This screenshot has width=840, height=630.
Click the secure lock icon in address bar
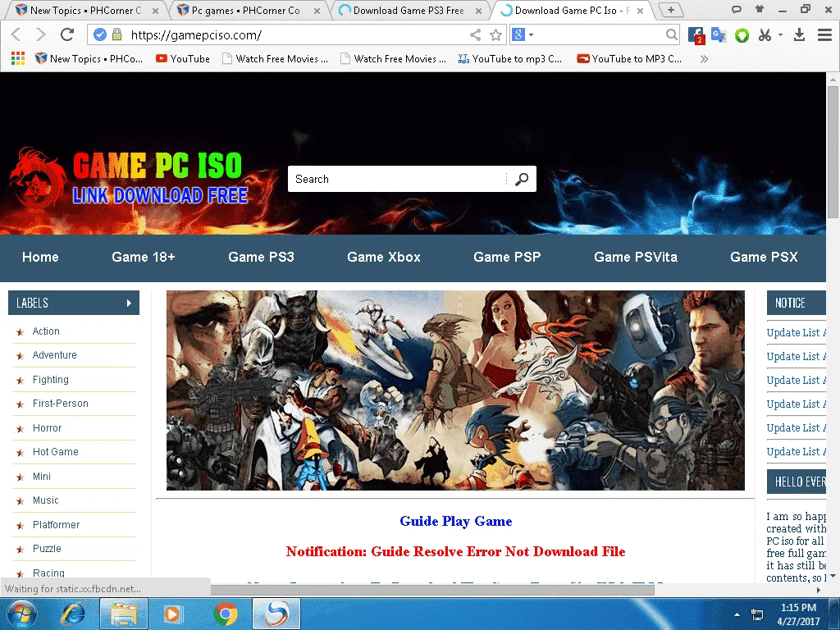tap(116, 34)
